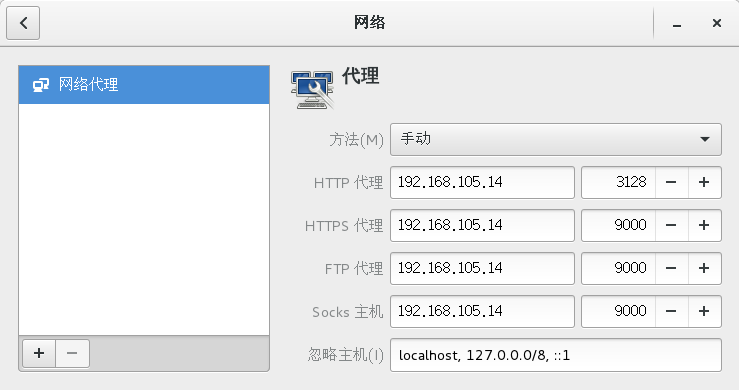This screenshot has width=739, height=390.
Task: Minimize the 网络 settings window
Action: (677, 23)
